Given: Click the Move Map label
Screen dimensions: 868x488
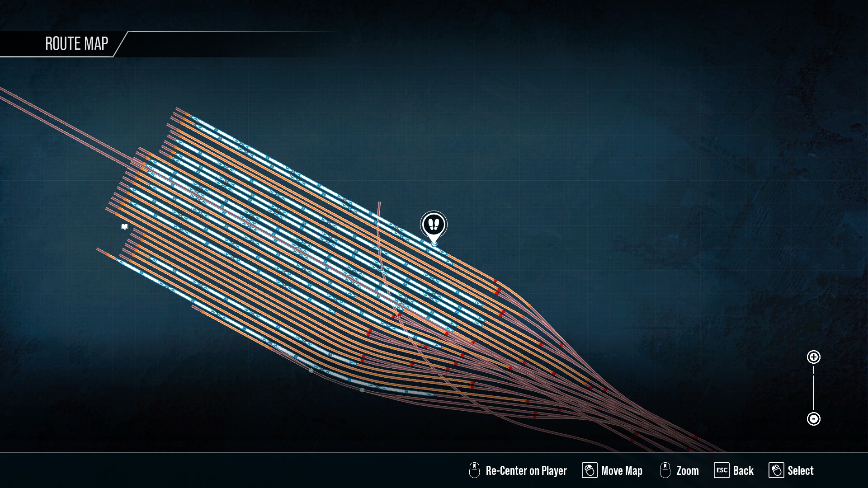Looking at the screenshot, I should (622, 471).
